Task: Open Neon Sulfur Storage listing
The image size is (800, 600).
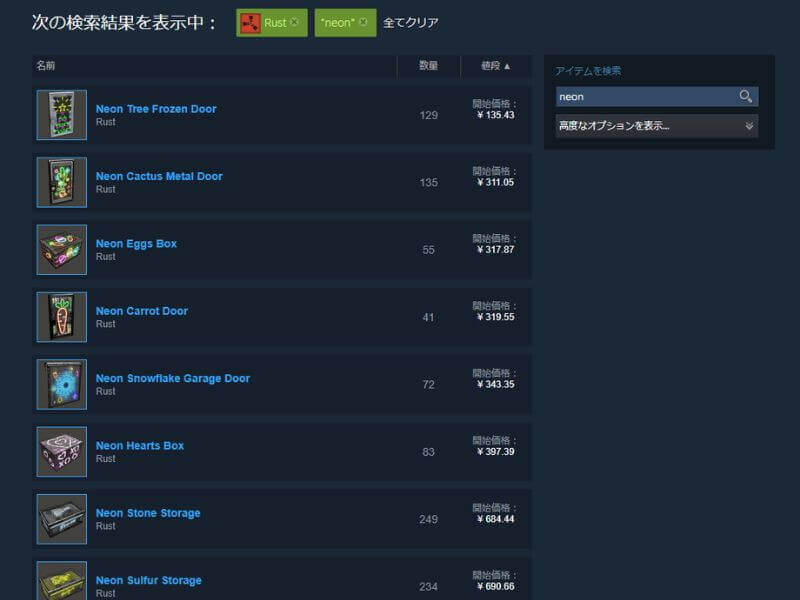Action: [148, 580]
